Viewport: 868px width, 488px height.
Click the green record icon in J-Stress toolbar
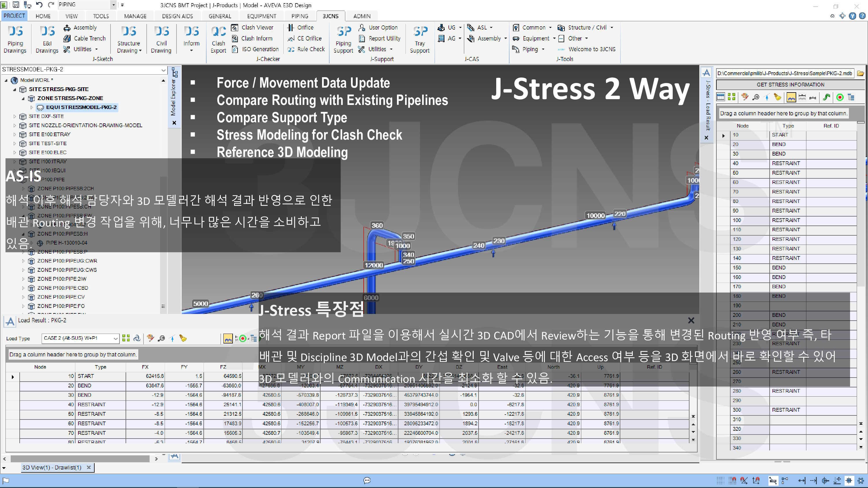point(840,97)
